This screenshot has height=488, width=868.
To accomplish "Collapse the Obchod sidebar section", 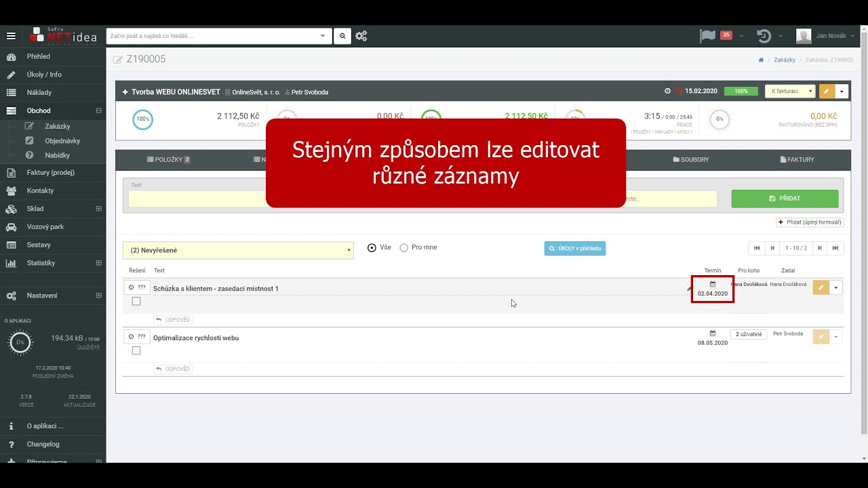I will point(98,110).
